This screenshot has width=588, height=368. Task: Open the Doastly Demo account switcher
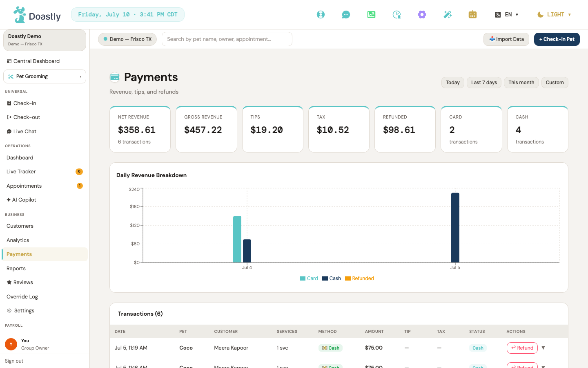[45, 40]
